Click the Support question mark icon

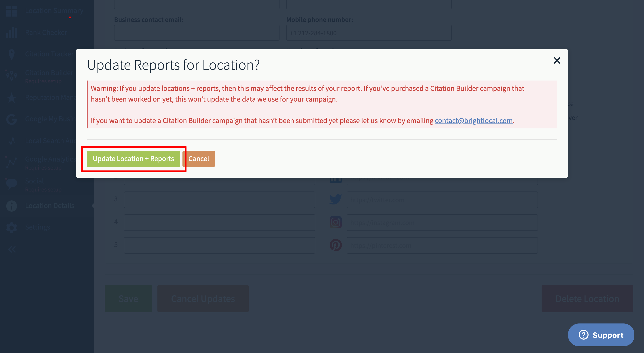click(x=583, y=335)
